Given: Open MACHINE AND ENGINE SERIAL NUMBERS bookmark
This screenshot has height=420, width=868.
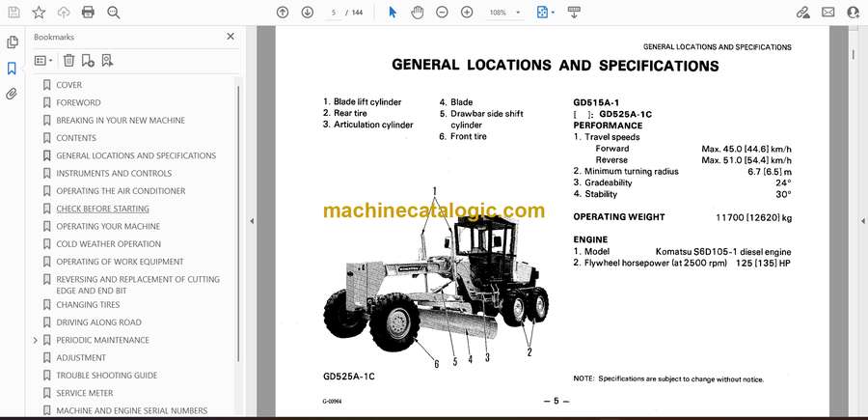Looking at the screenshot, I should click(x=132, y=411).
